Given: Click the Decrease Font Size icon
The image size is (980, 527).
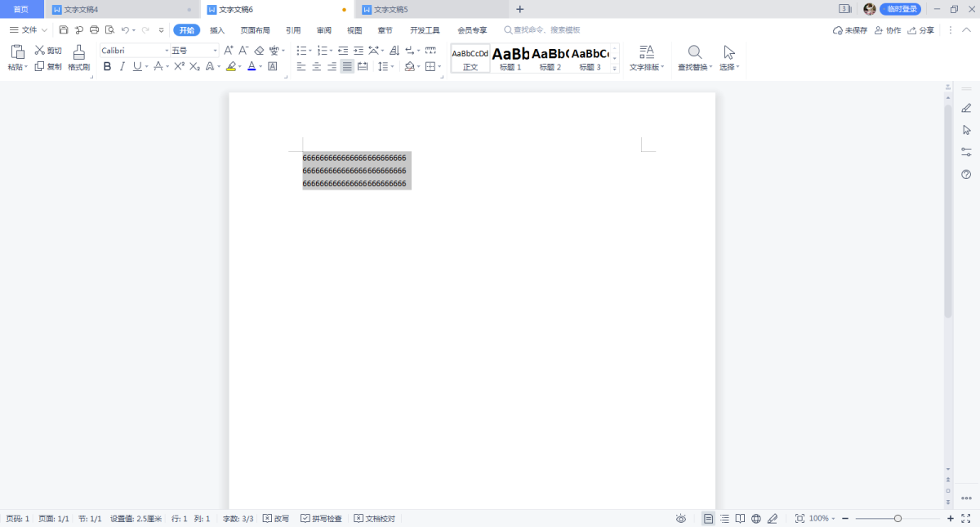Looking at the screenshot, I should (243, 51).
